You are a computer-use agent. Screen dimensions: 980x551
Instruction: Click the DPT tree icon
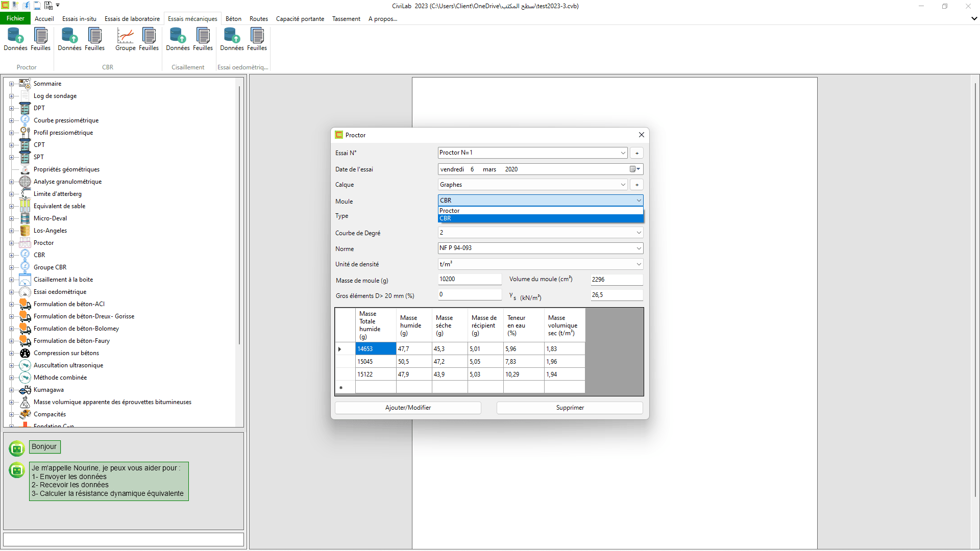pyautogui.click(x=25, y=108)
